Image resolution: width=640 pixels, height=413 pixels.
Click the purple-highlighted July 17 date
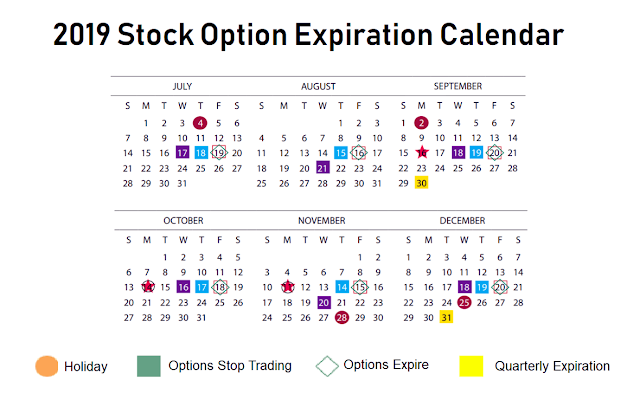tap(182, 153)
